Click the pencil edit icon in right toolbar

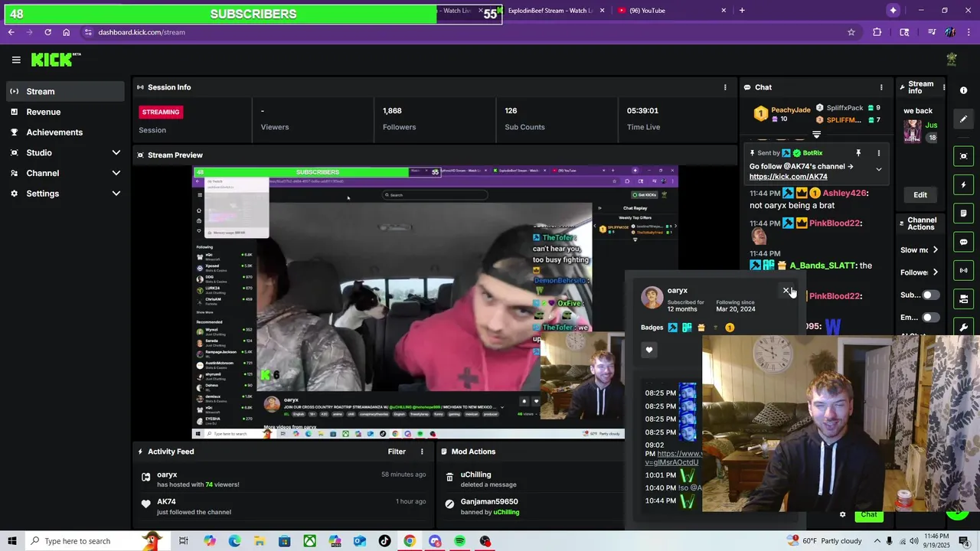964,119
